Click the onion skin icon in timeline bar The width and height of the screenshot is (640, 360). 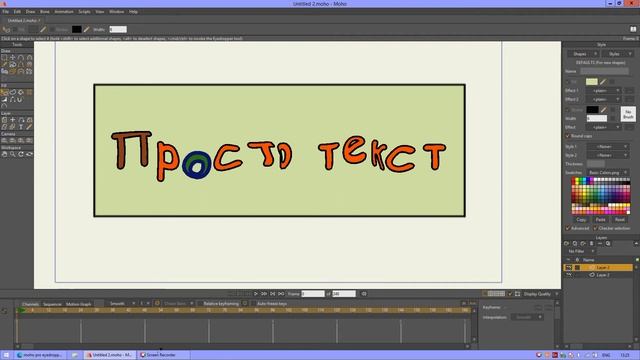pos(157,303)
